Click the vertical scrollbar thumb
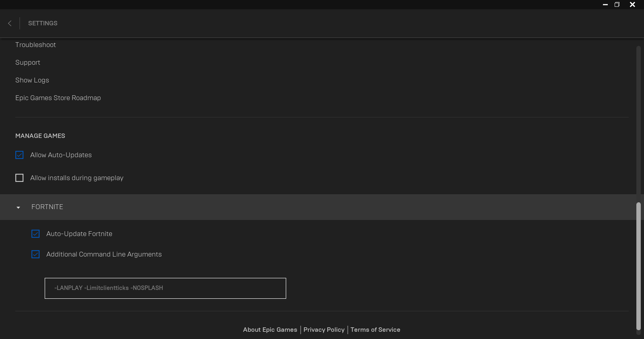644x339 pixels. [x=638, y=266]
